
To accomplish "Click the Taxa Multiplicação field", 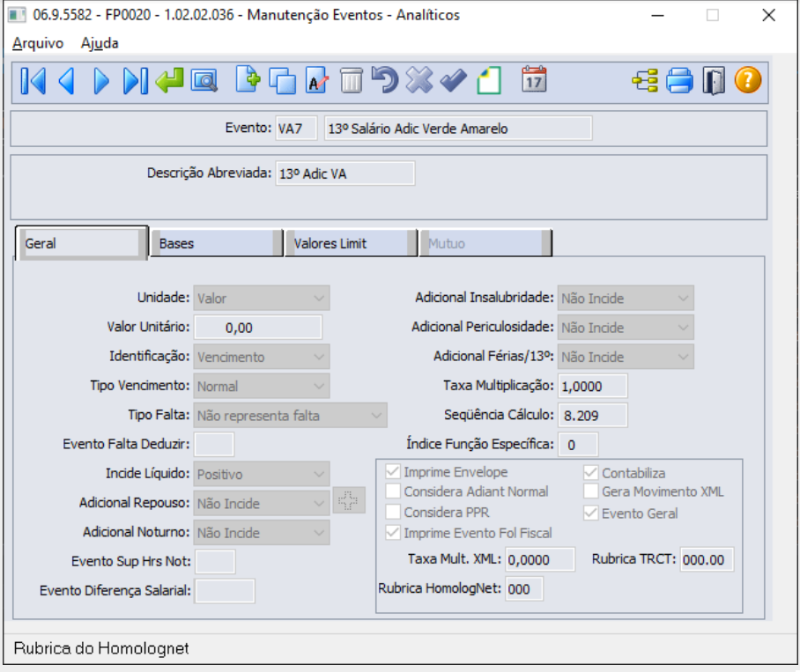I will pos(593,386).
